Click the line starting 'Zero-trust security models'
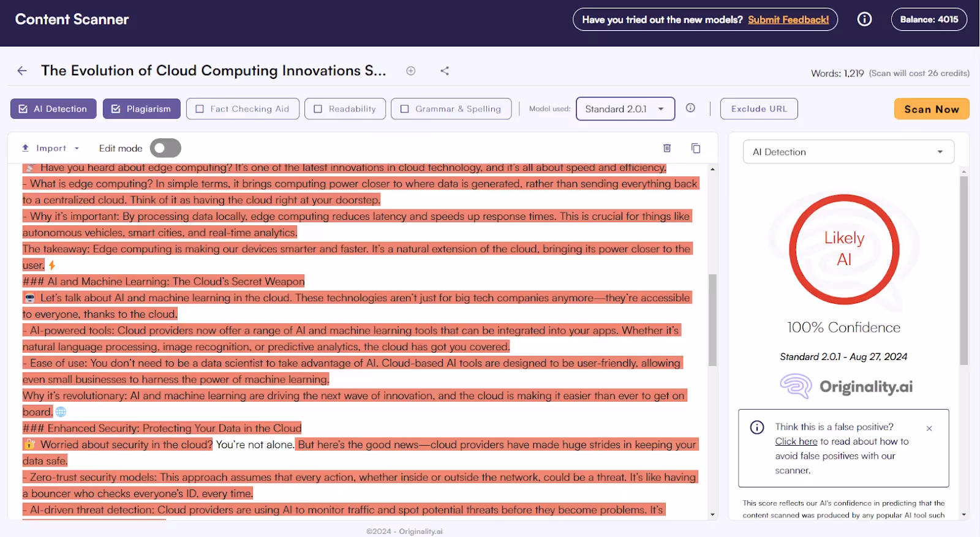This screenshot has height=537, width=980. click(x=360, y=485)
